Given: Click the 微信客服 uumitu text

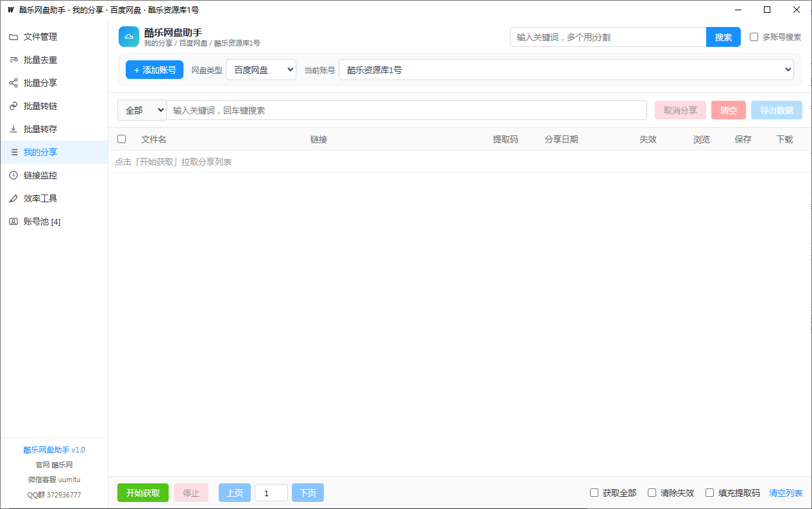Looking at the screenshot, I should [55, 479].
